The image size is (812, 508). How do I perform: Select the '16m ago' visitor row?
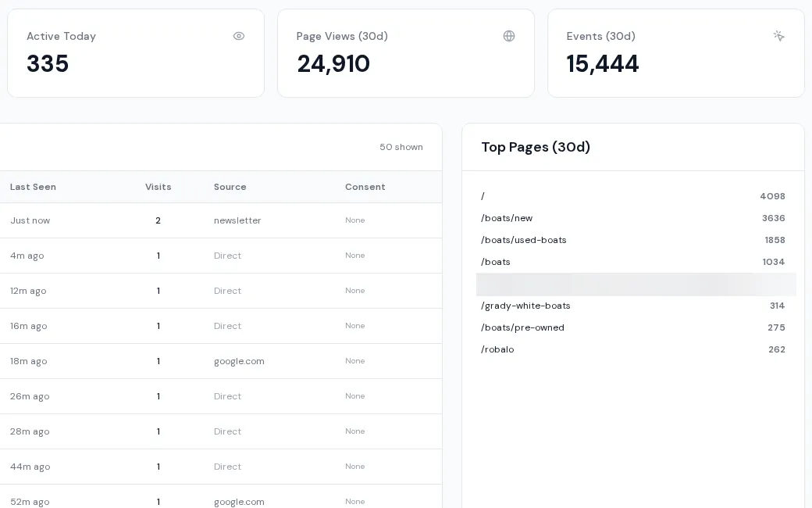click(x=221, y=326)
